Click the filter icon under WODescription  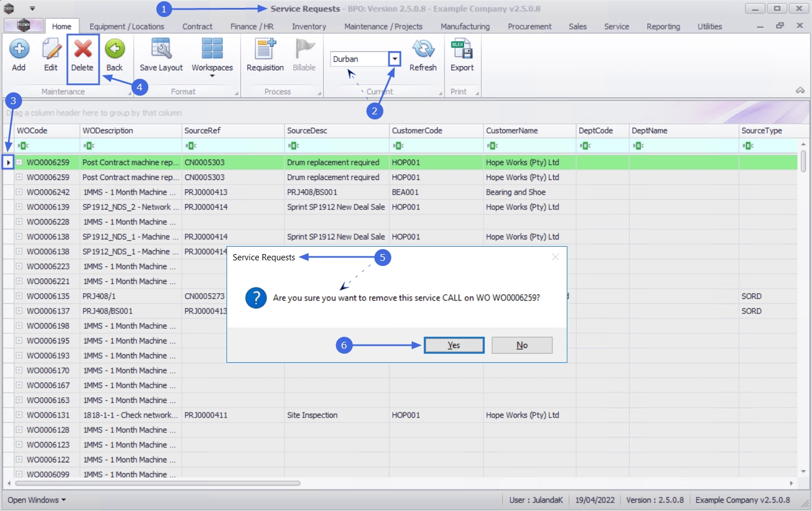[89, 146]
